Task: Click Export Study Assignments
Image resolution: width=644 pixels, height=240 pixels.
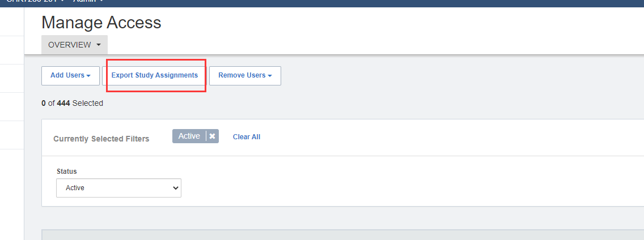Action: click(154, 75)
